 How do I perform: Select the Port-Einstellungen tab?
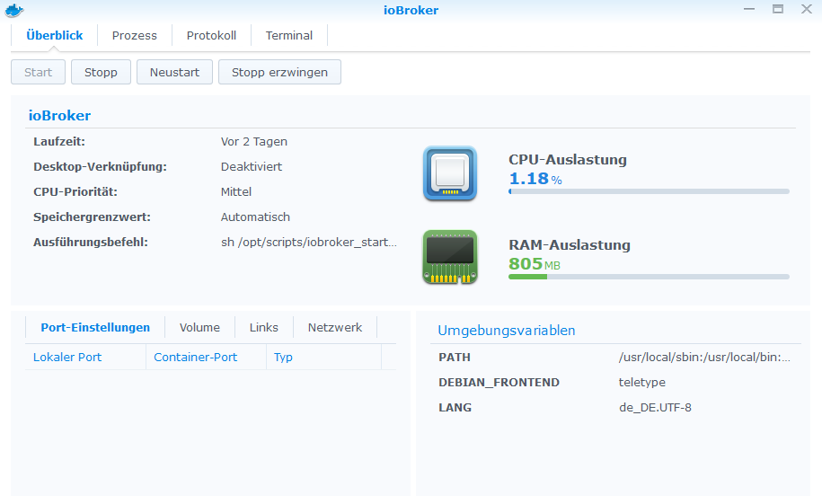(x=95, y=327)
